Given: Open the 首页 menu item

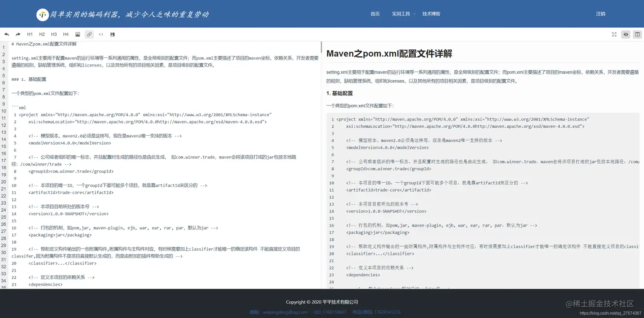Looking at the screenshot, I should [375, 14].
